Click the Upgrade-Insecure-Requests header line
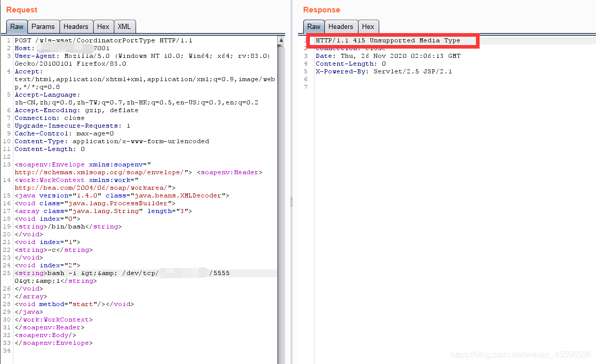 click(x=72, y=126)
